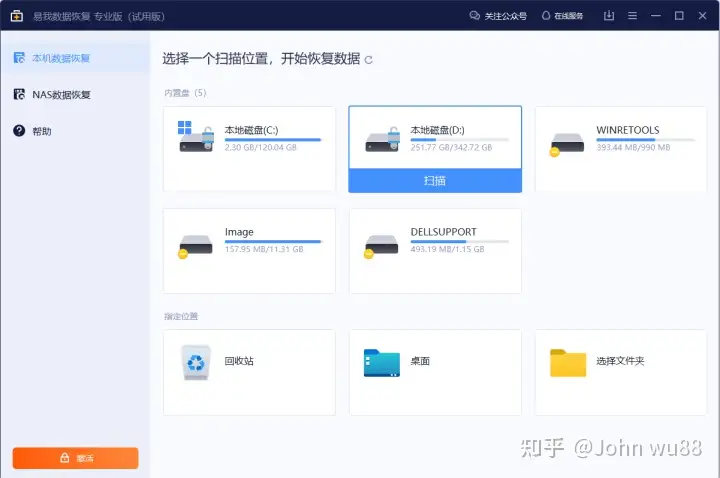This screenshot has width=720, height=478.
Task: Click the yellow 选择文件夹 folder icon
Action: (x=568, y=363)
